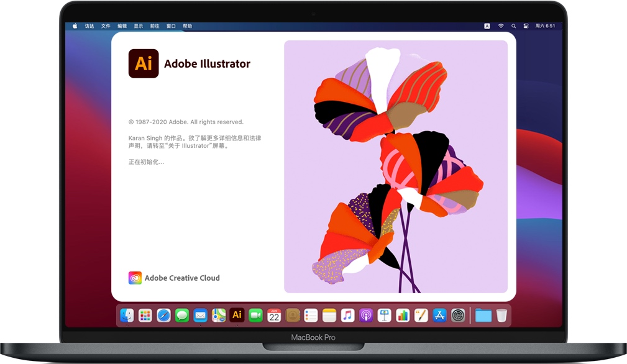627x364 pixels.
Task: Click the Adobe Creative Cloud logo on the splash screen
Action: click(x=135, y=278)
